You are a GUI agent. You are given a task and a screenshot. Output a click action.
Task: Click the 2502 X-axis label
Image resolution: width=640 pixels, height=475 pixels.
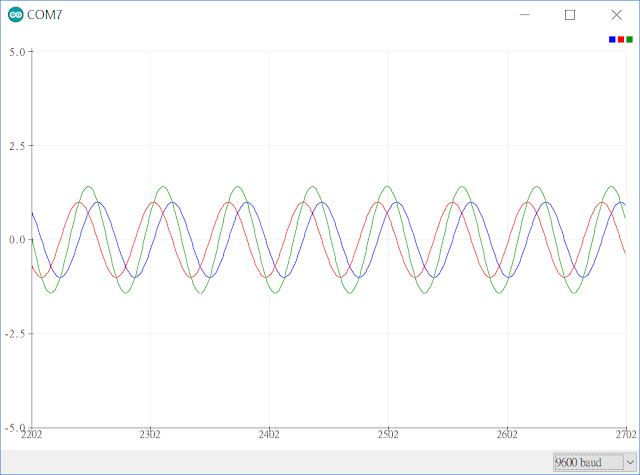pyautogui.click(x=388, y=435)
